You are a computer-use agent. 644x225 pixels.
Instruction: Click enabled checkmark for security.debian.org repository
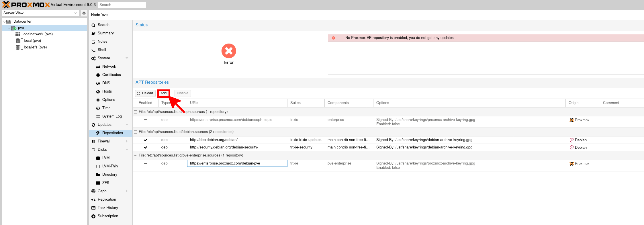click(x=146, y=148)
